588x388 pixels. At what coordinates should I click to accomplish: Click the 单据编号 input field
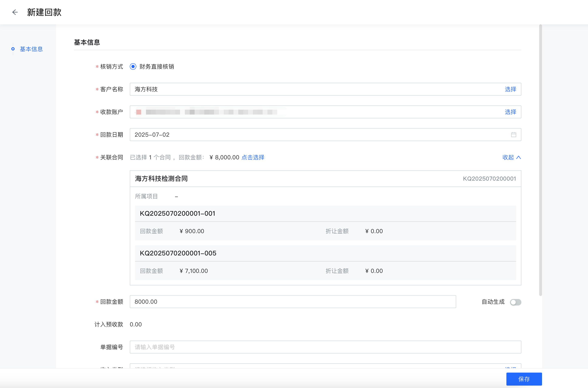[x=325, y=347]
